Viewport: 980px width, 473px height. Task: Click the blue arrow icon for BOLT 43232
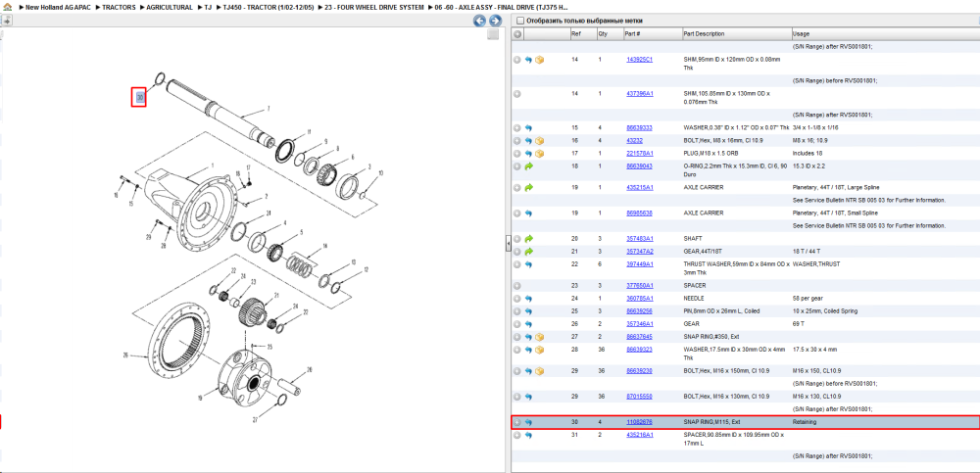click(x=528, y=141)
